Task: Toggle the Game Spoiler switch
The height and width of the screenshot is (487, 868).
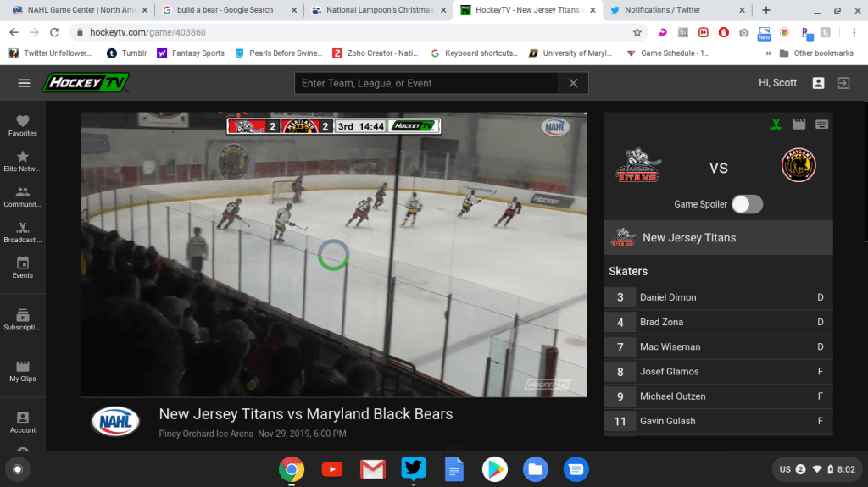Action: pos(747,204)
